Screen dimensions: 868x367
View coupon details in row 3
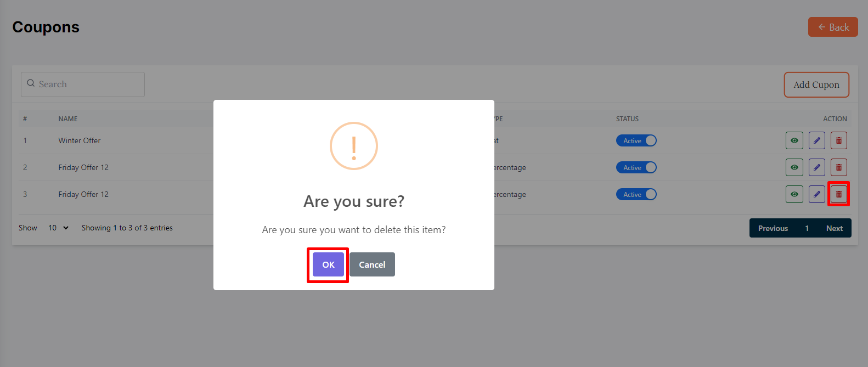tap(794, 194)
